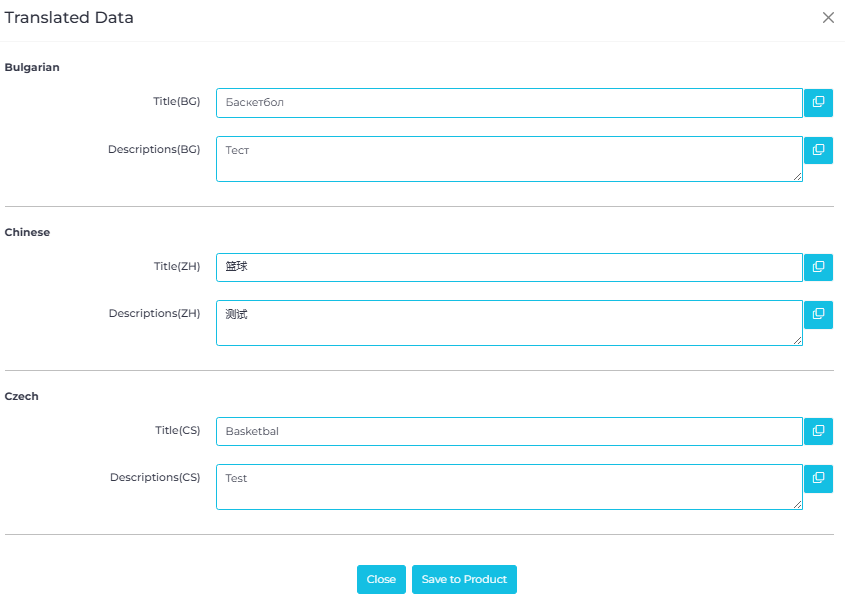Click the Descriptions(ZH) textarea resize handle

pyautogui.click(x=797, y=341)
